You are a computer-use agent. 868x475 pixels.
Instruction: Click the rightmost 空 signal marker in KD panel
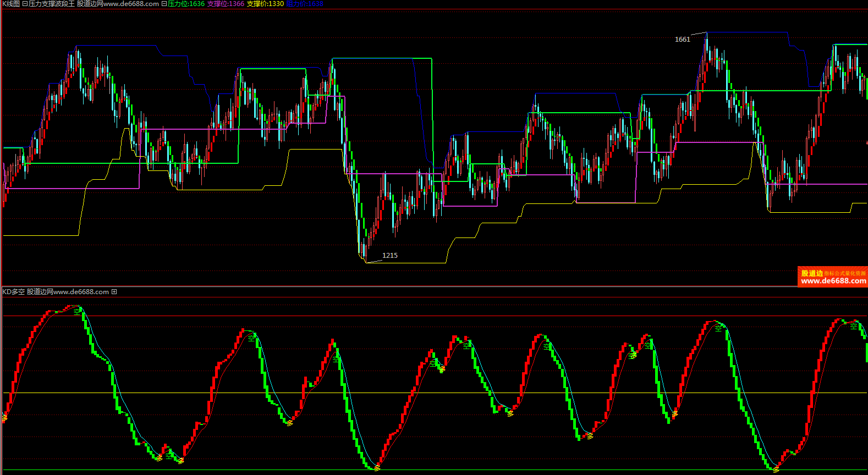tap(854, 326)
